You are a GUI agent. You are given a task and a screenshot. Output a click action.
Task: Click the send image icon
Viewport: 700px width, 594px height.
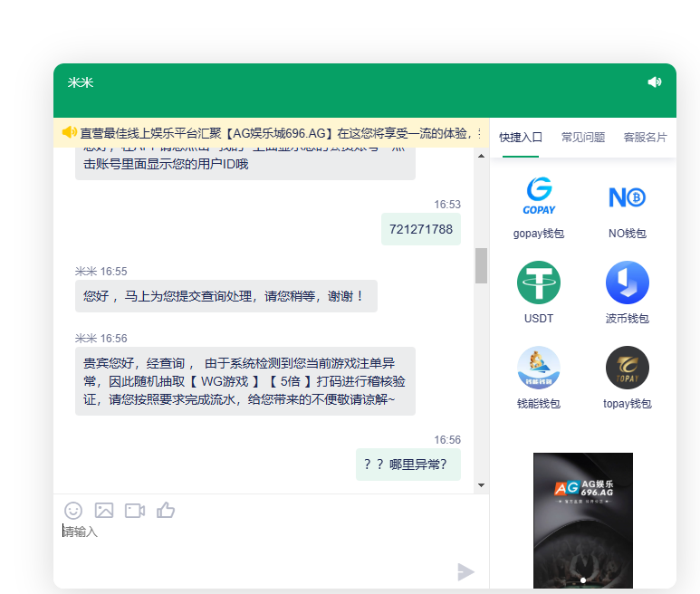pyautogui.click(x=104, y=510)
